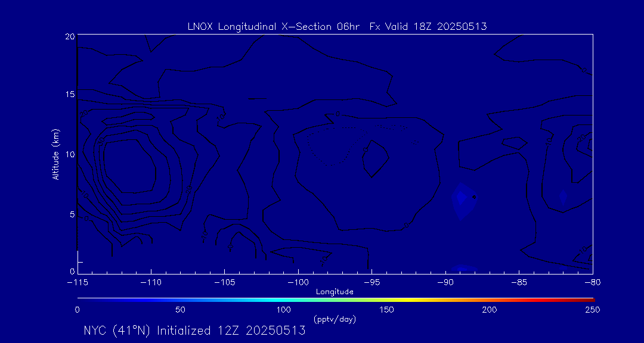644x343 pixels.
Task: Select longitude tick label "-90"
Action: (x=445, y=283)
